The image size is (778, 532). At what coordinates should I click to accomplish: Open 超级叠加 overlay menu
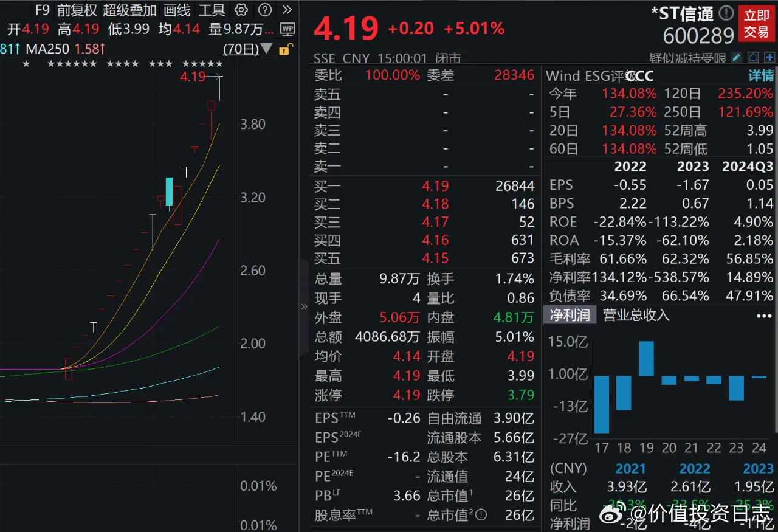pyautogui.click(x=129, y=10)
